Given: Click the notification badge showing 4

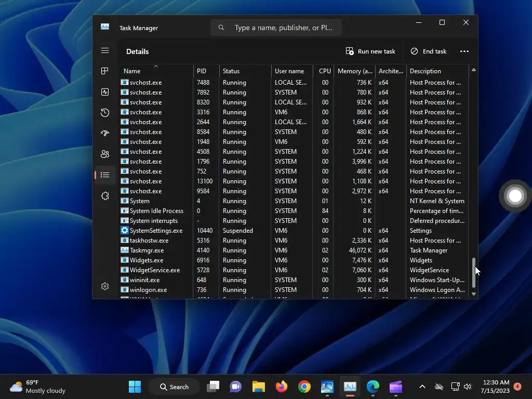Looking at the screenshot, I should [x=517, y=386].
